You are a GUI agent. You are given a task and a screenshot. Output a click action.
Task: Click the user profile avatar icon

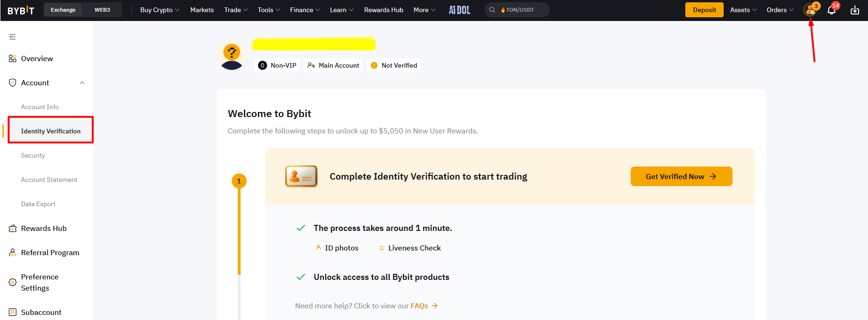pyautogui.click(x=810, y=10)
